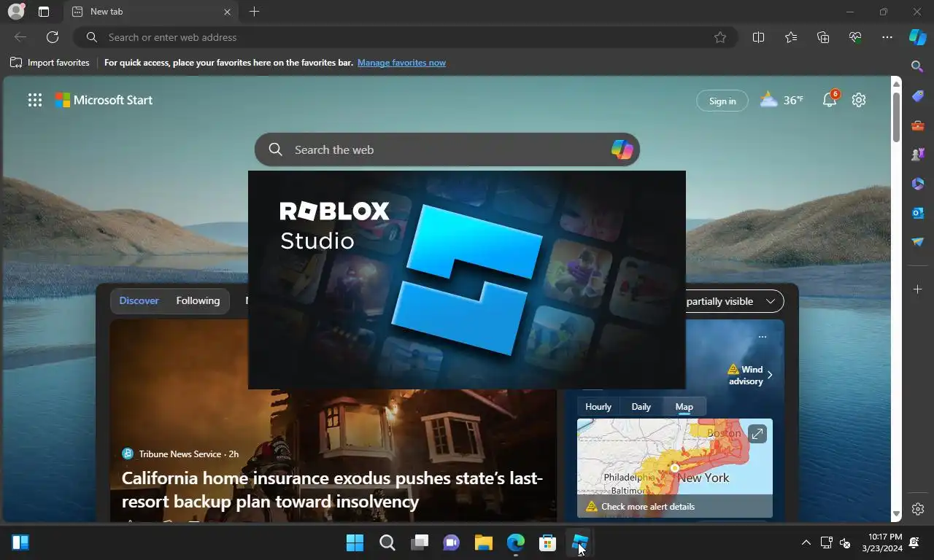The image size is (934, 560).
Task: Open a new tab with plus button
Action: (254, 12)
